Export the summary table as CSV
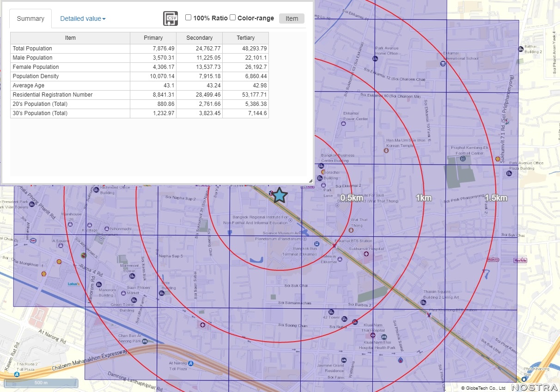This screenshot has width=560, height=392. (x=170, y=18)
